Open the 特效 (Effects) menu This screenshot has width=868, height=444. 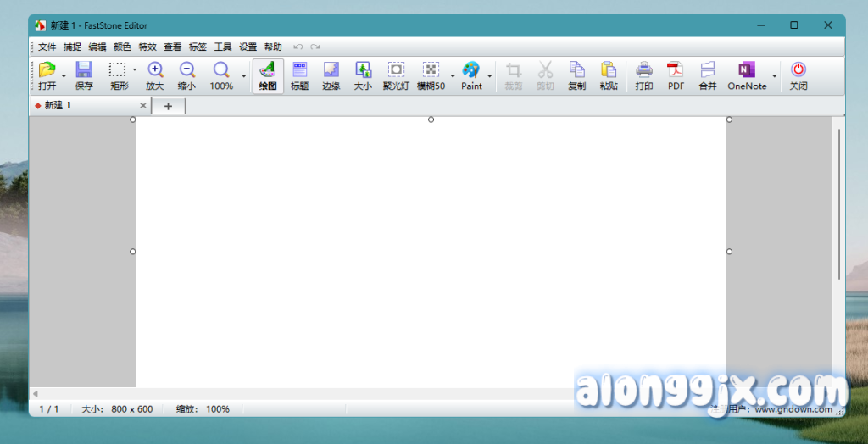[147, 47]
